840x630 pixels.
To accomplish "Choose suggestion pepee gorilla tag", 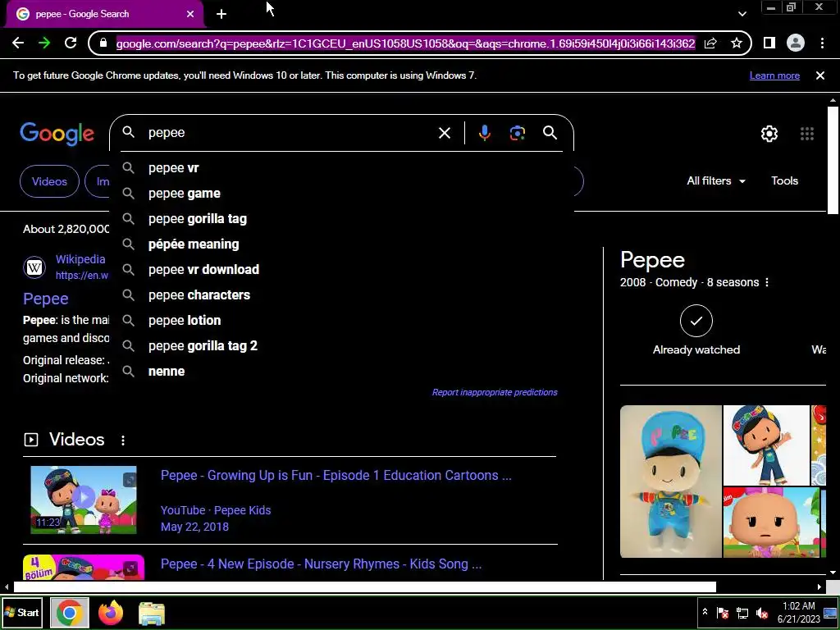I will coord(342,218).
